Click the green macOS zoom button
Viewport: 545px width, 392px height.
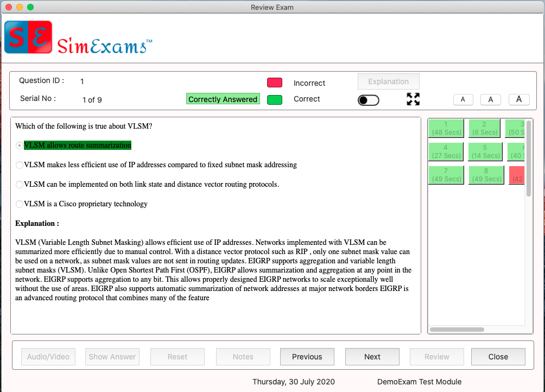click(x=30, y=7)
